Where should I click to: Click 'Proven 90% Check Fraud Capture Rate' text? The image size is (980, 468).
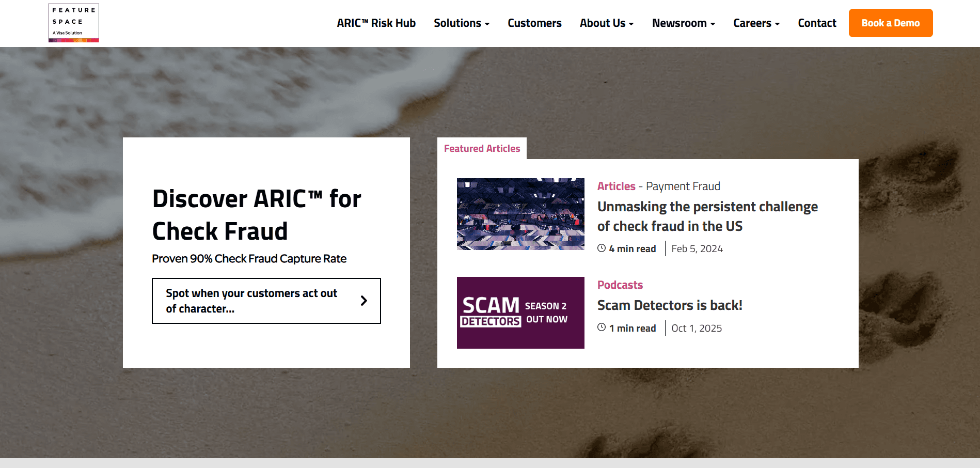(249, 259)
